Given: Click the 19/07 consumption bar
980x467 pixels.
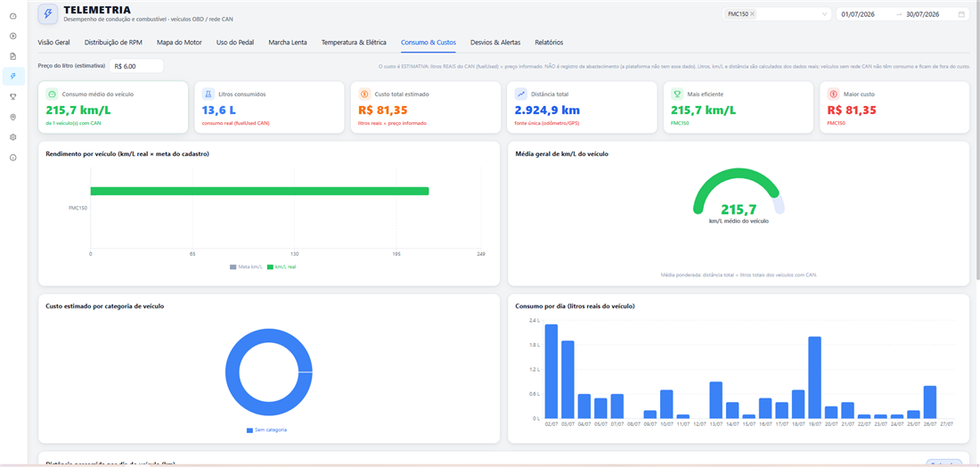Looking at the screenshot, I should [814, 378].
